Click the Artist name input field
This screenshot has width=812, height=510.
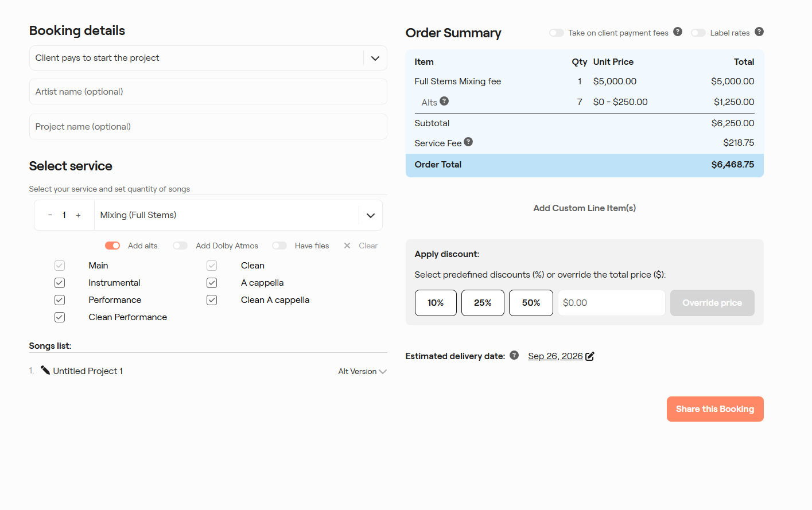tap(208, 92)
